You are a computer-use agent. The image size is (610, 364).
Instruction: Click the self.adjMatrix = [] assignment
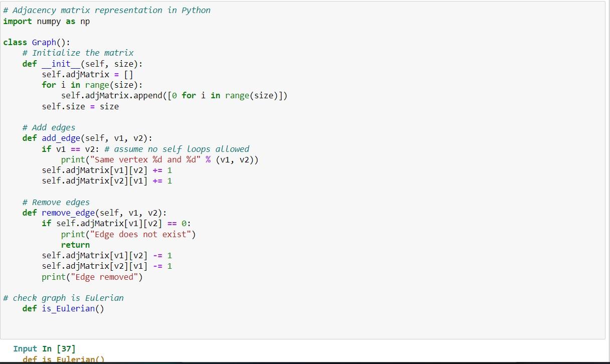coord(88,74)
